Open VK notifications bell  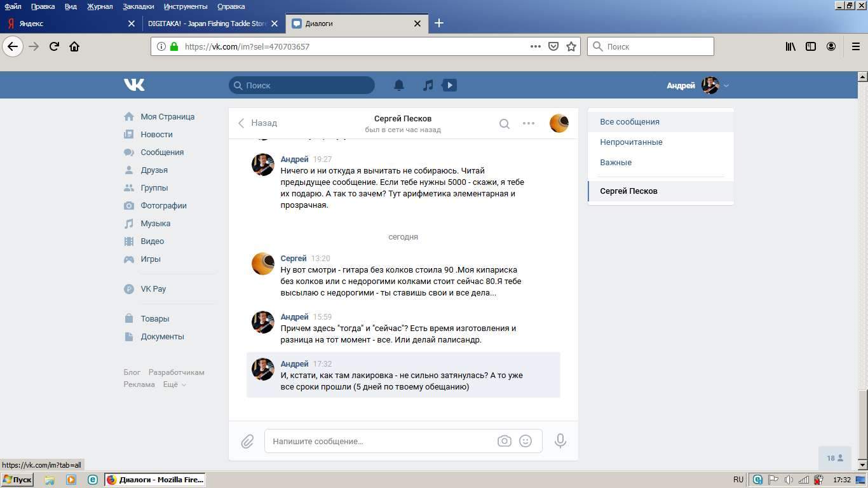click(399, 85)
